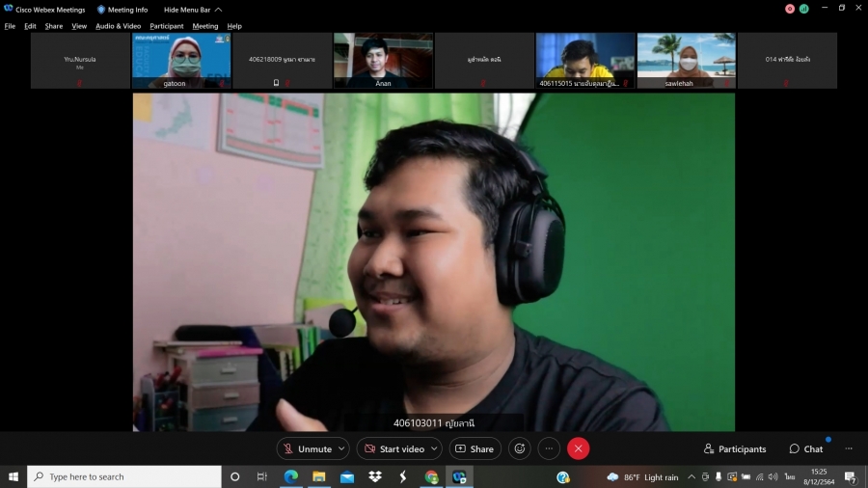Open more options ellipsis in control bar
The height and width of the screenshot is (488, 868).
pos(549,448)
